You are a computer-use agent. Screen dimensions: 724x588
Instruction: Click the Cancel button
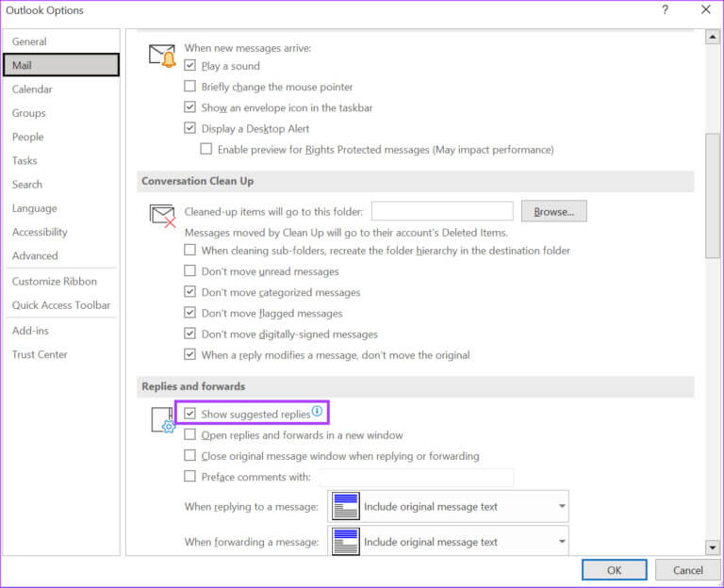tap(687, 570)
